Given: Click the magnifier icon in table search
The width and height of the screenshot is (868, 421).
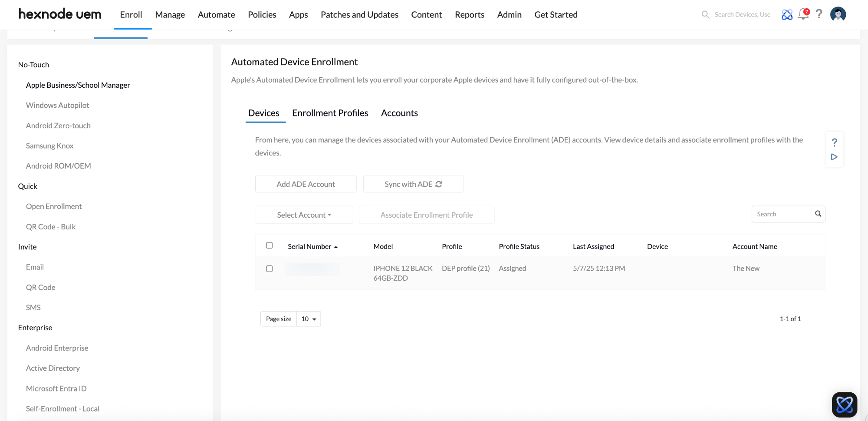Looking at the screenshot, I should pos(818,214).
